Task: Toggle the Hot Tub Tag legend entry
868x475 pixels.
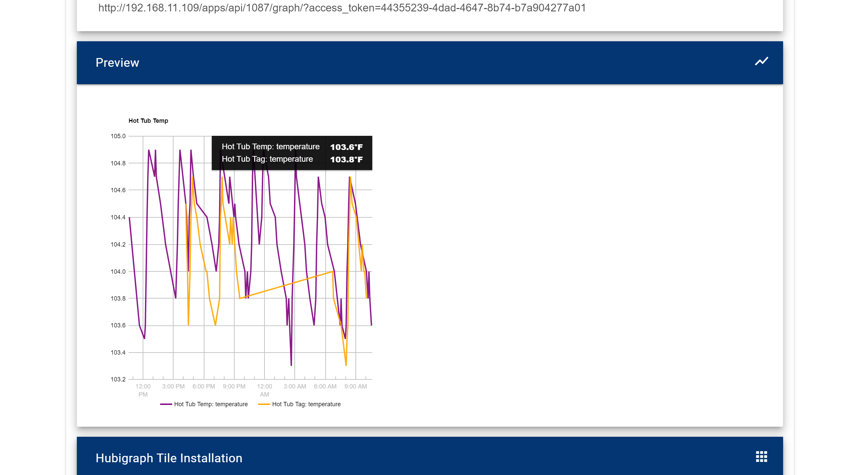Action: click(306, 404)
